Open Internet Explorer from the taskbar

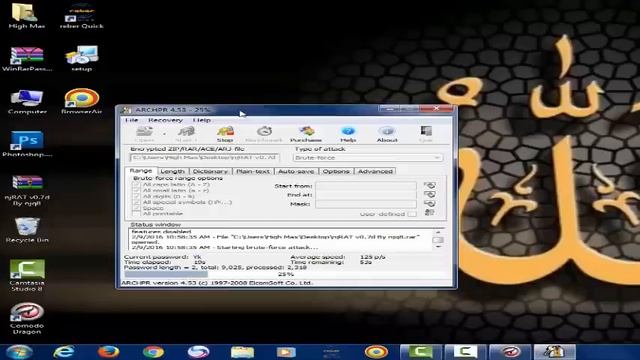coord(64,351)
